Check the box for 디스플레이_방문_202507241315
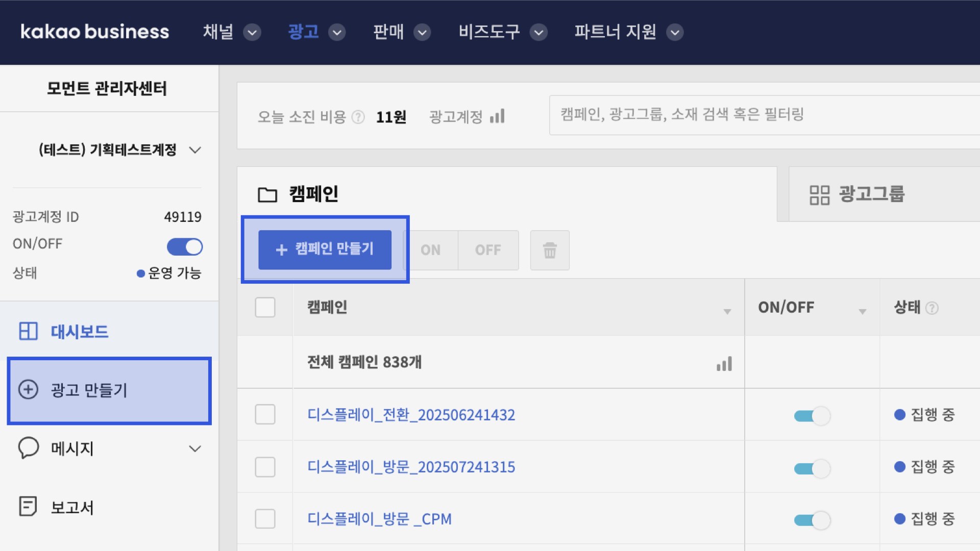Viewport: 980px width, 551px height. (265, 467)
